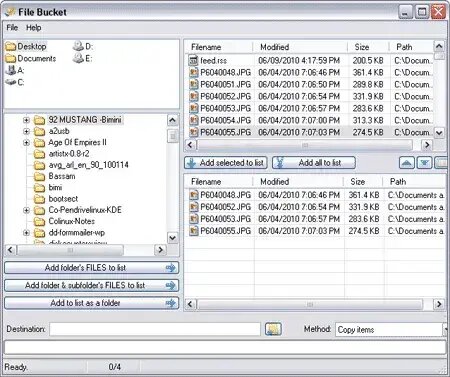Select the A: floppy drive icon
Screen dimensions: 450x377
pos(11,70)
